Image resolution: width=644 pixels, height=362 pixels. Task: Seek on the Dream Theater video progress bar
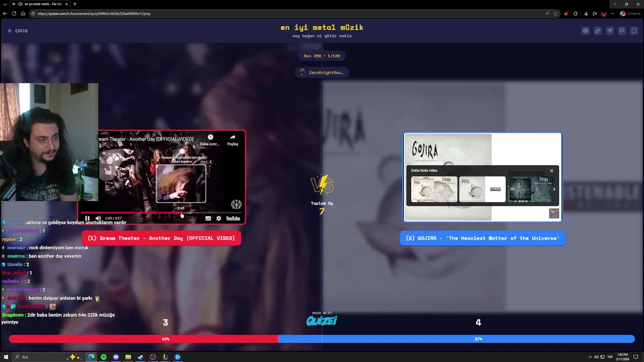click(x=161, y=212)
